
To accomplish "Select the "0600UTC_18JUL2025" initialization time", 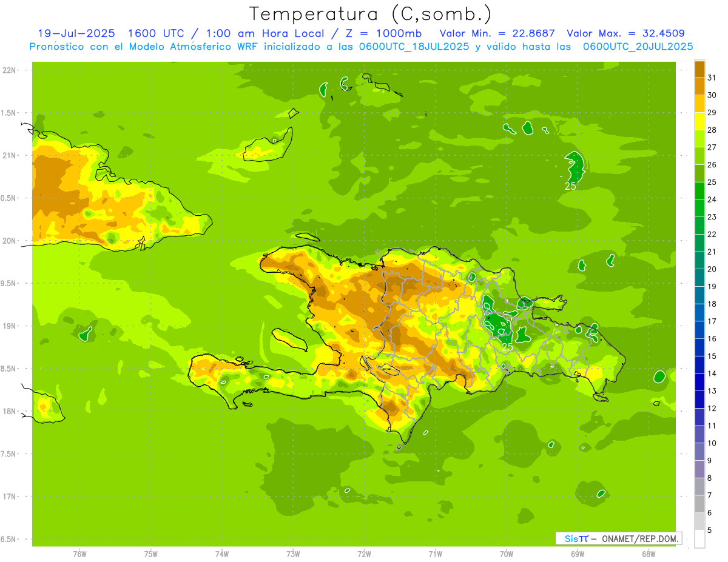I will (x=414, y=47).
